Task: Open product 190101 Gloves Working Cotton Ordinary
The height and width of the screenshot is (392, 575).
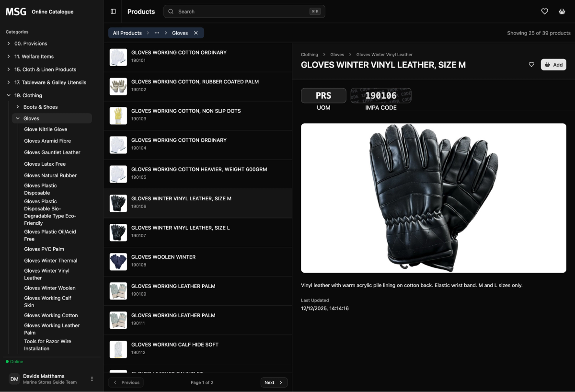Action: pyautogui.click(x=198, y=57)
